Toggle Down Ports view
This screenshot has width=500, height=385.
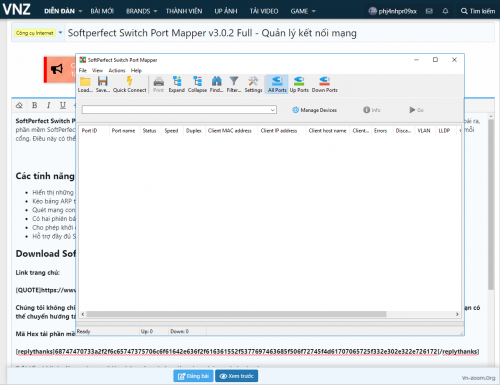[324, 84]
